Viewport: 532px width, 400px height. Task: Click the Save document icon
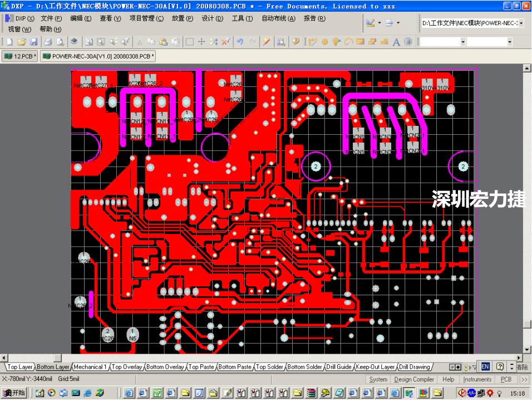click(x=35, y=41)
